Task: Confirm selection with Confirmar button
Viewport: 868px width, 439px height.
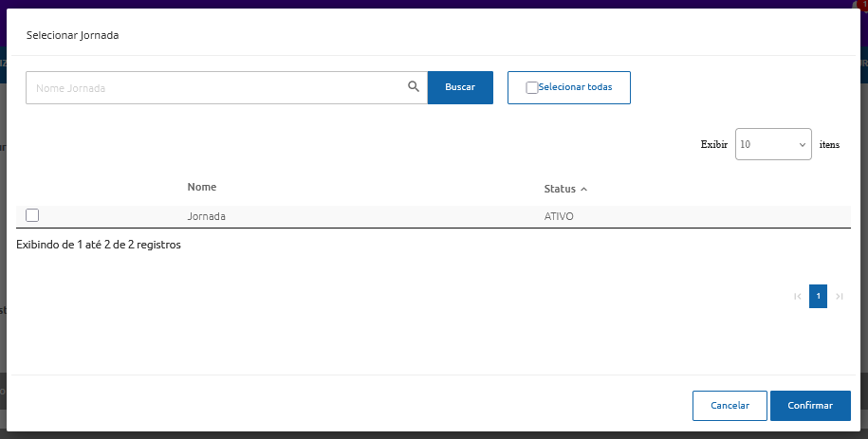Action: (x=810, y=405)
